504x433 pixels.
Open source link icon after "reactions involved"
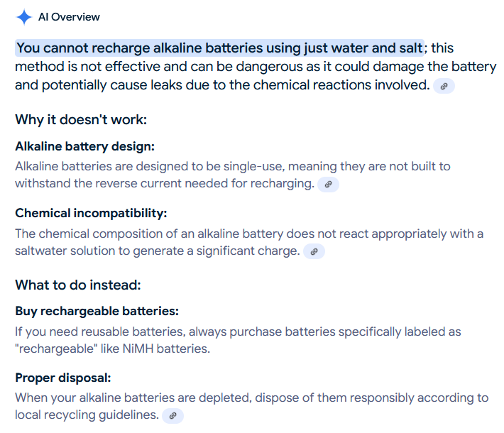coord(444,86)
